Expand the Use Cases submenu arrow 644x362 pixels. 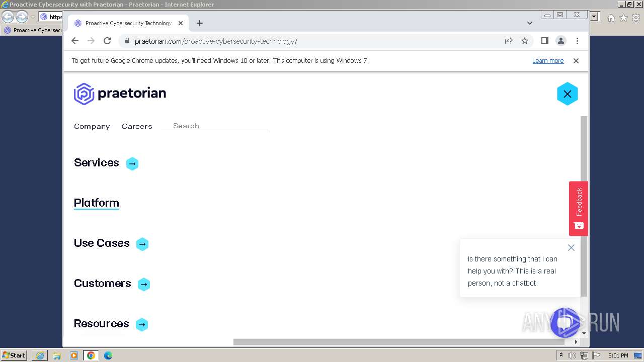coord(142,244)
